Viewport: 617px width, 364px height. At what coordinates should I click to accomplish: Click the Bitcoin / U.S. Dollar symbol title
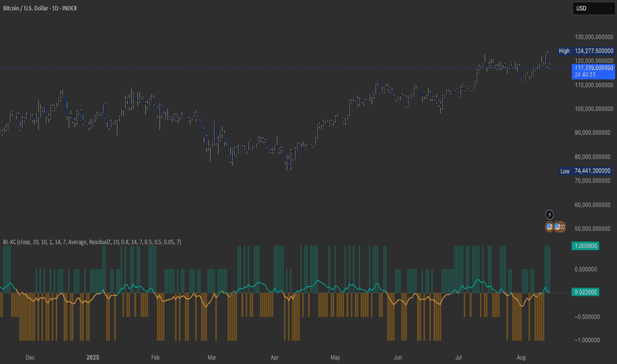click(x=40, y=8)
